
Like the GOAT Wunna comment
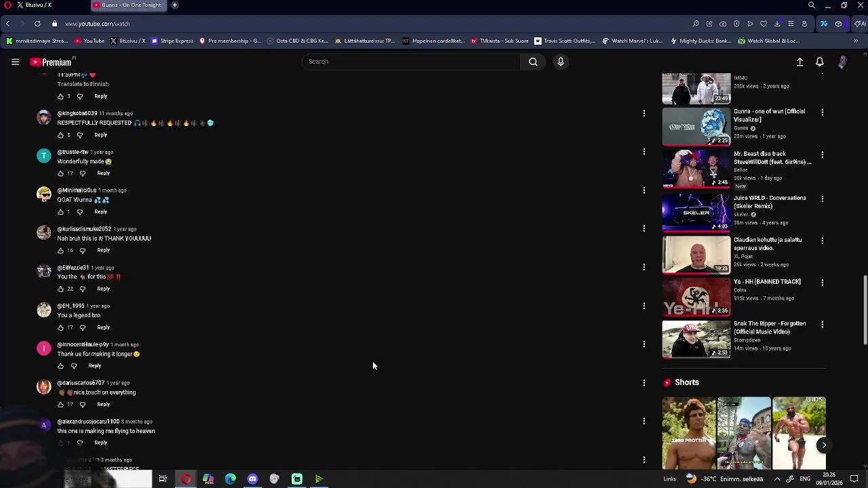pos(60,212)
